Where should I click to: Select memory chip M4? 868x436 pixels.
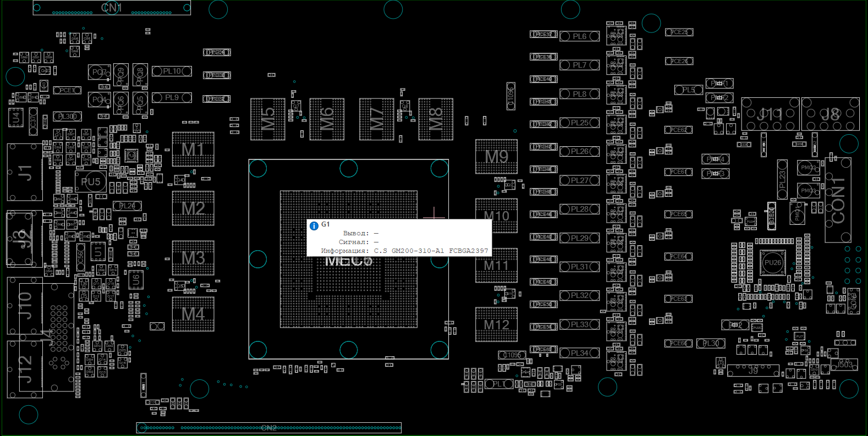pos(193,314)
